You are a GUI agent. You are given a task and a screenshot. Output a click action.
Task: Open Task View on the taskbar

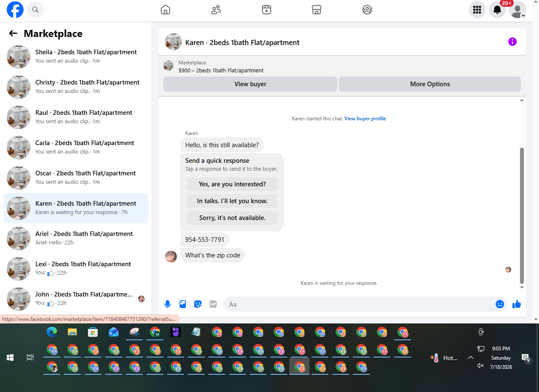(30, 358)
